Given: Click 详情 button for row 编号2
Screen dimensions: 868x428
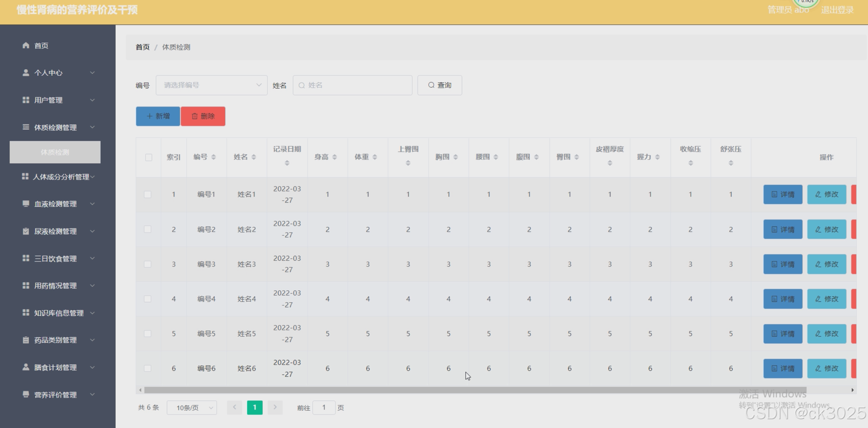Looking at the screenshot, I should point(783,230).
